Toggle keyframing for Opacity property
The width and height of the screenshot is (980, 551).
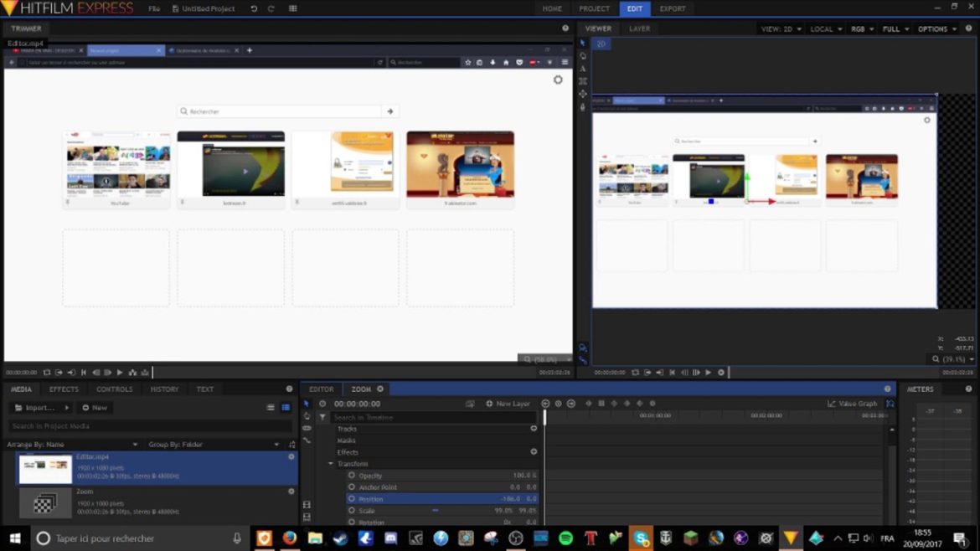[x=352, y=476]
